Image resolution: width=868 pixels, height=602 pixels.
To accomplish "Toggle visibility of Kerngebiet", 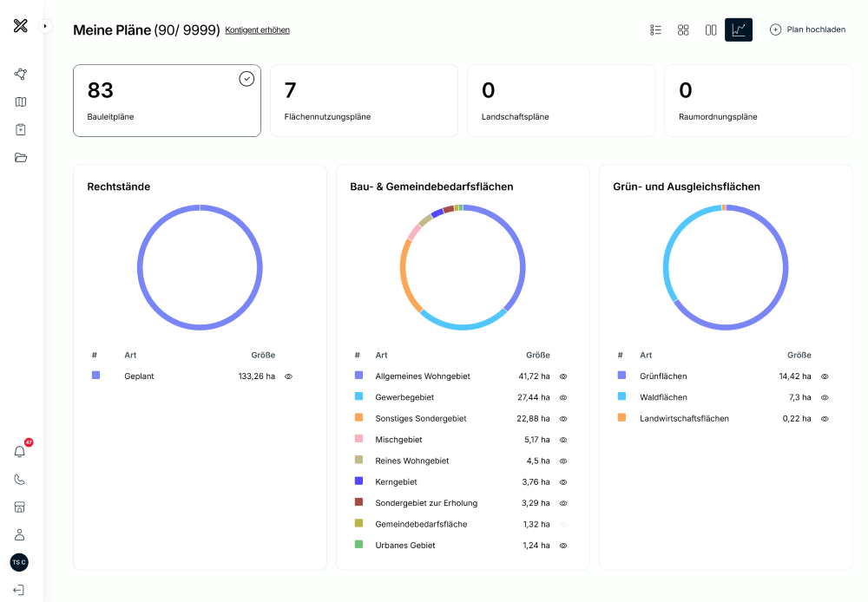I will tap(563, 482).
